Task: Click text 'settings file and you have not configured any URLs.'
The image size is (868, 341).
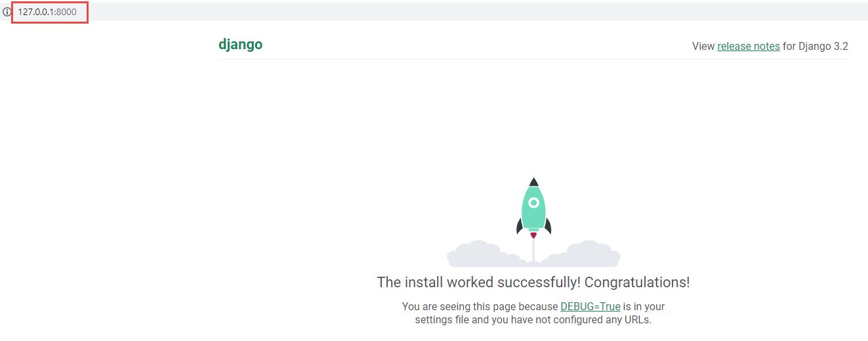Action: point(533,320)
